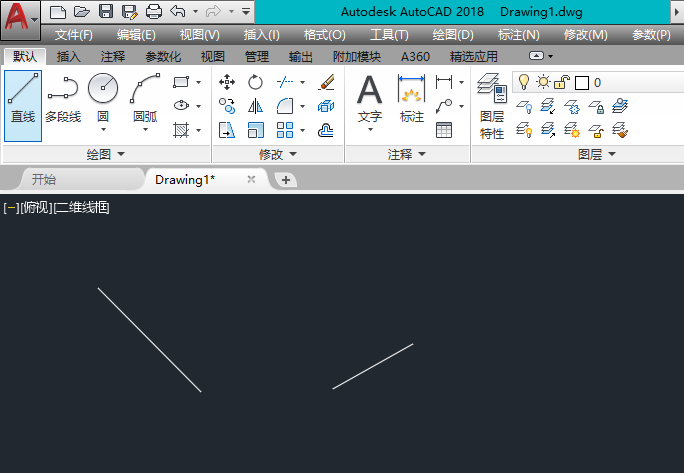Image resolution: width=684 pixels, height=473 pixels.
Task: Open the 文件(F) menu
Action: (x=74, y=34)
